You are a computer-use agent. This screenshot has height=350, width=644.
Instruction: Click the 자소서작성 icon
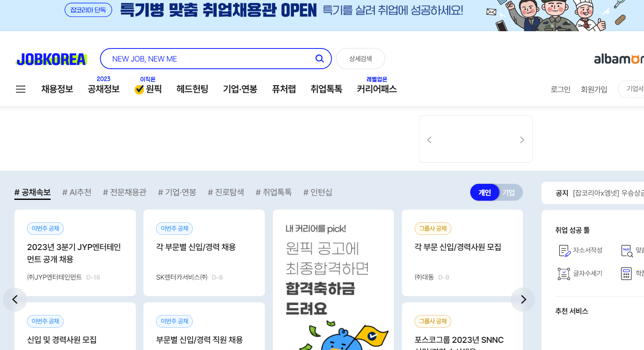pos(564,250)
